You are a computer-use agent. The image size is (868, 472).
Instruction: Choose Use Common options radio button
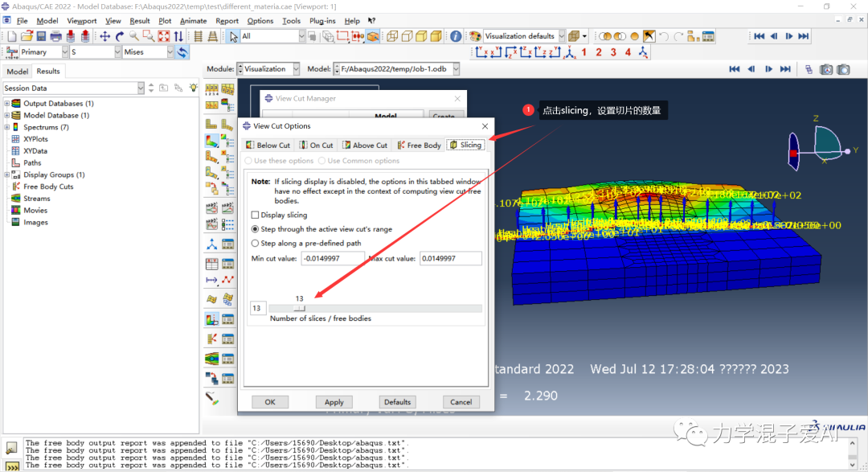(321, 161)
